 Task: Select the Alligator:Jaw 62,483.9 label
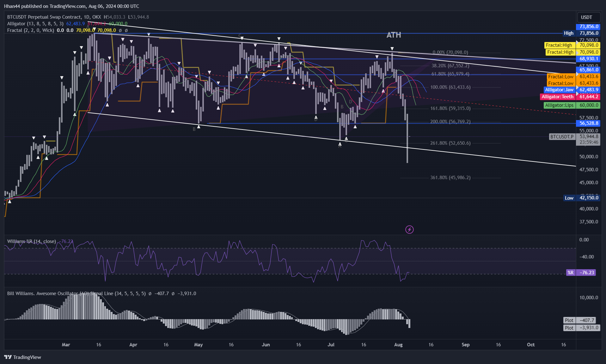pyautogui.click(x=572, y=90)
